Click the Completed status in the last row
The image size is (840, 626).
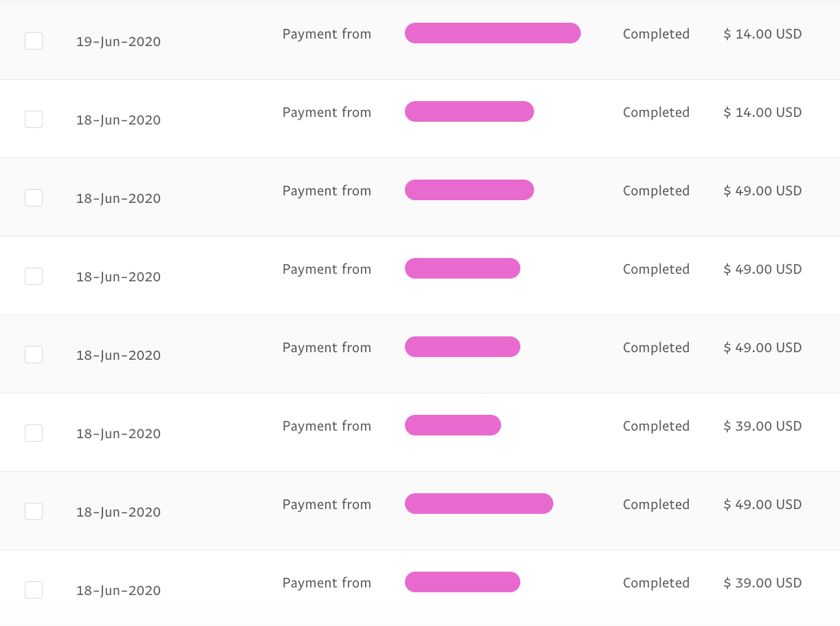656,583
